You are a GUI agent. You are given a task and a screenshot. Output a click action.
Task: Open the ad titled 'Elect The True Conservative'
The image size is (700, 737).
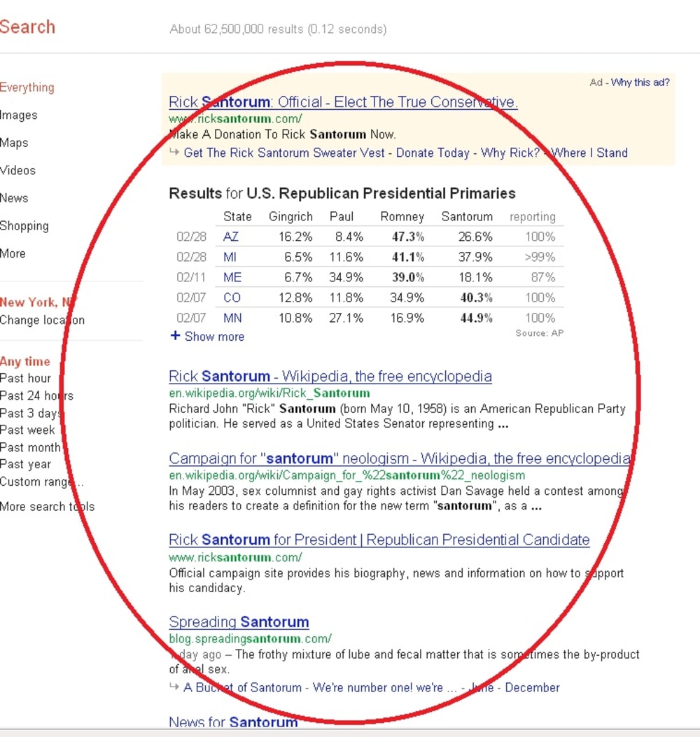[x=343, y=102]
